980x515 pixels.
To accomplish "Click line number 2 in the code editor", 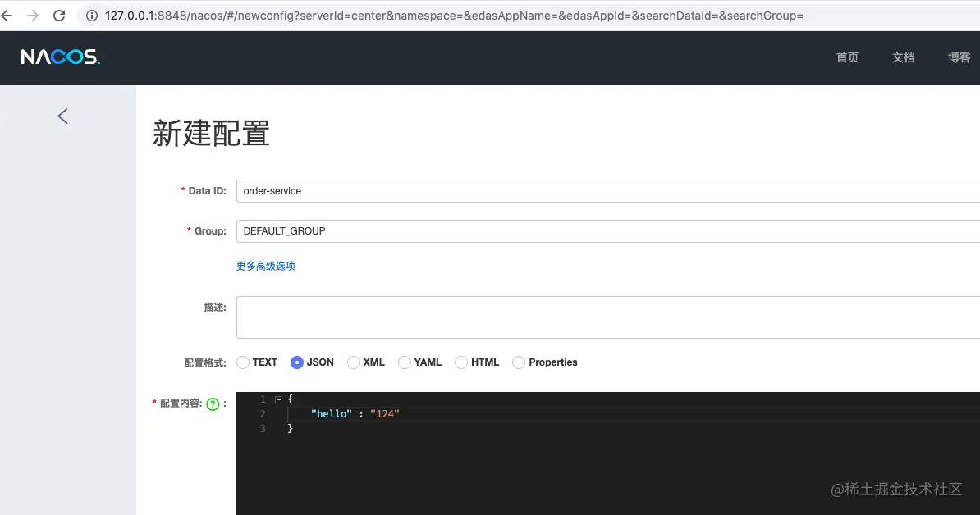I will click(x=263, y=414).
